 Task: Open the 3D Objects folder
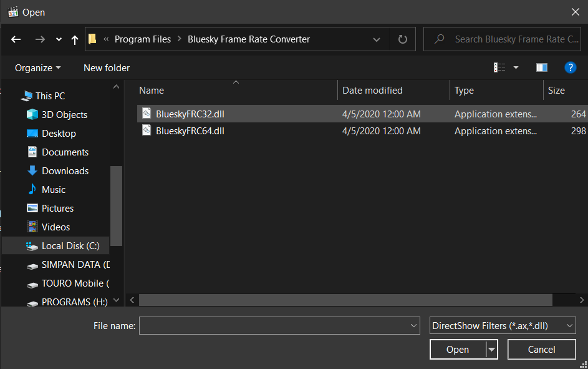click(x=64, y=115)
